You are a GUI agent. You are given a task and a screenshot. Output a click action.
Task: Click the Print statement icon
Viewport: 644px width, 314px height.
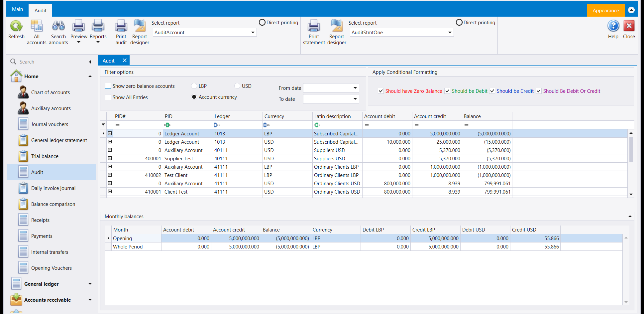(314, 26)
